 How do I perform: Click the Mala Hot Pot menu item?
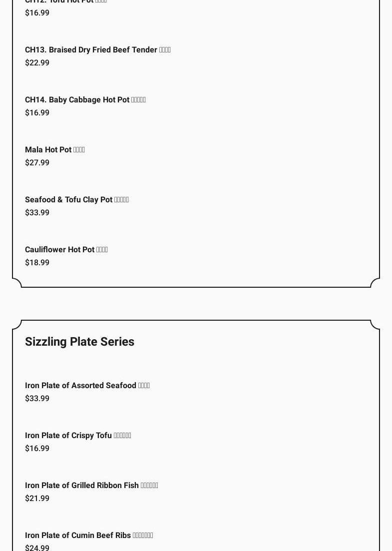(x=54, y=150)
